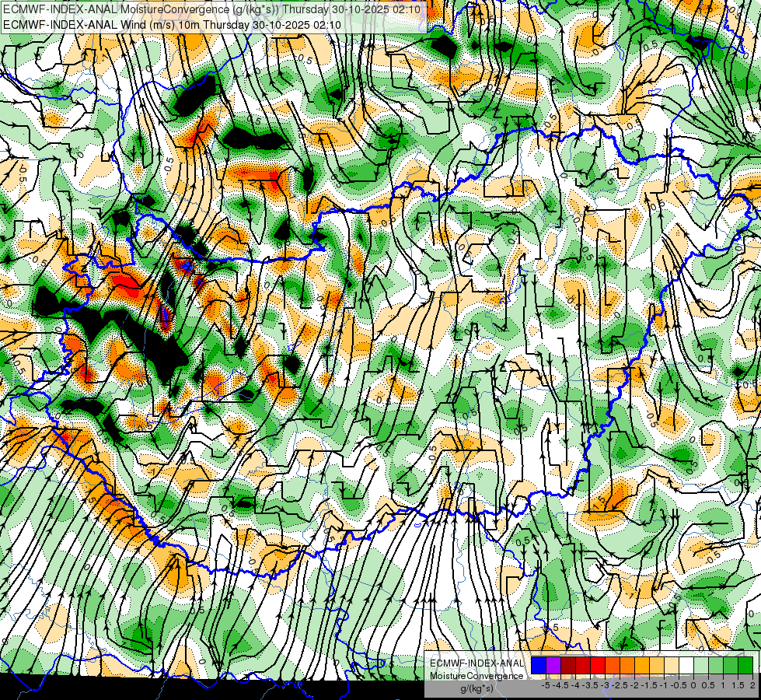Click the MoistureConvergence title line at top
Screen dimensions: 761x700
point(211,9)
